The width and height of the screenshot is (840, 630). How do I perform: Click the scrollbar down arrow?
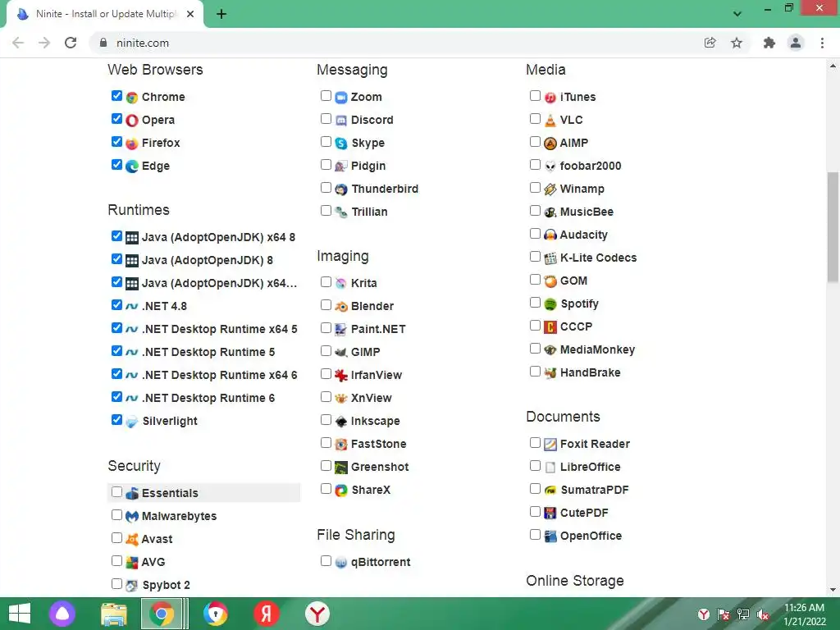(x=833, y=590)
